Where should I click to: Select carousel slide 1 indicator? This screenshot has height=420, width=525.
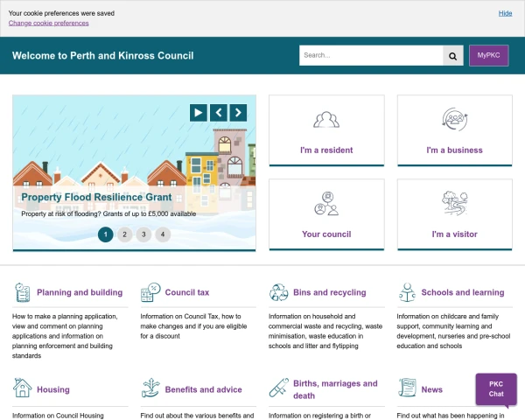coord(106,234)
